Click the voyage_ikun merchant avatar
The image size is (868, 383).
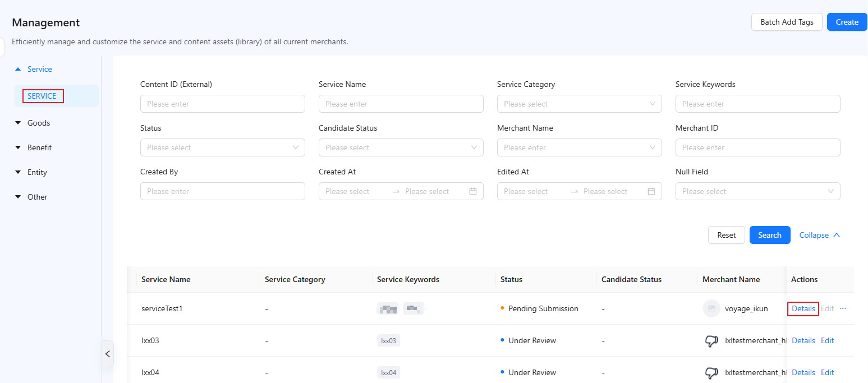click(711, 308)
